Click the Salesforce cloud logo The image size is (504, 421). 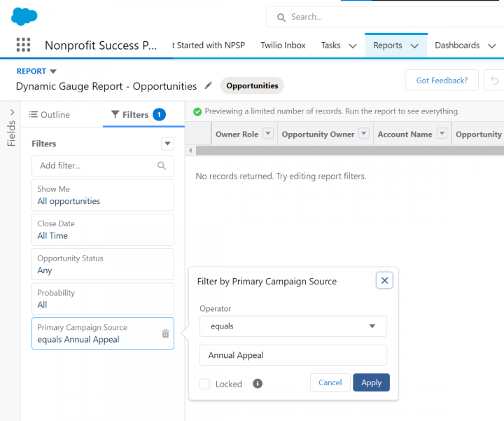[x=24, y=16]
